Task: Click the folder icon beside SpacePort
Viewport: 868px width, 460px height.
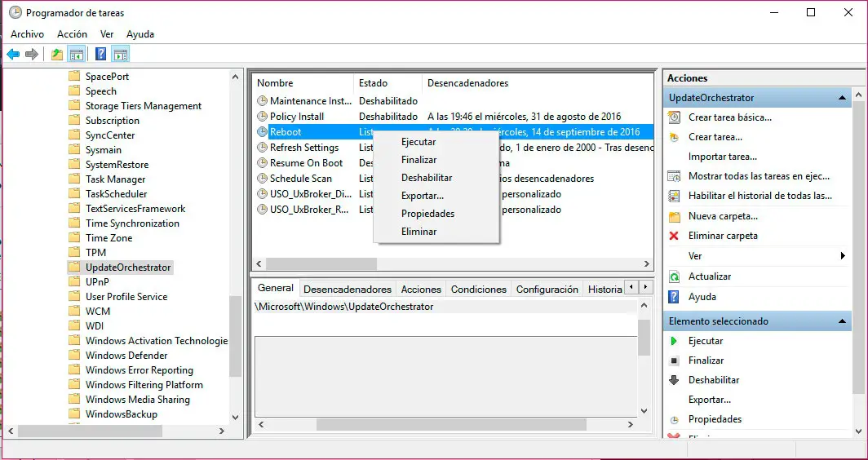Action: tap(74, 77)
